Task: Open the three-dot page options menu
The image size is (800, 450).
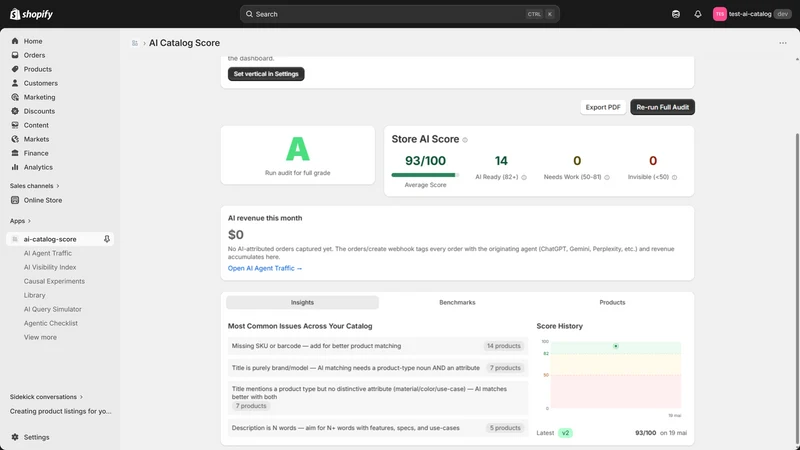Action: point(783,43)
